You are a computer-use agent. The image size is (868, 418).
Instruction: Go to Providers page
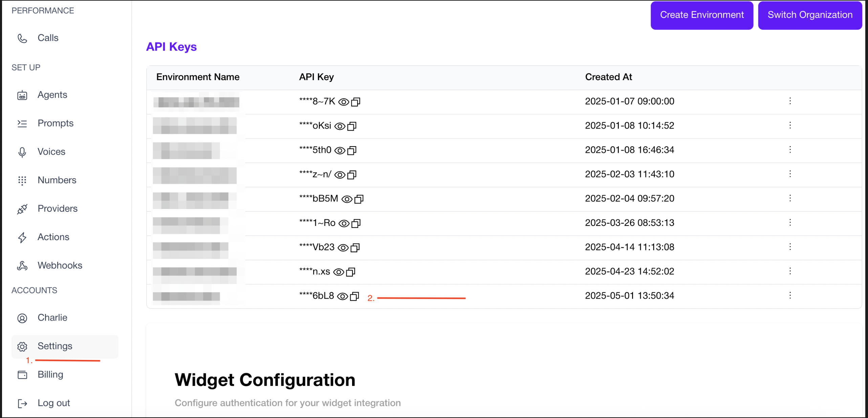click(58, 209)
